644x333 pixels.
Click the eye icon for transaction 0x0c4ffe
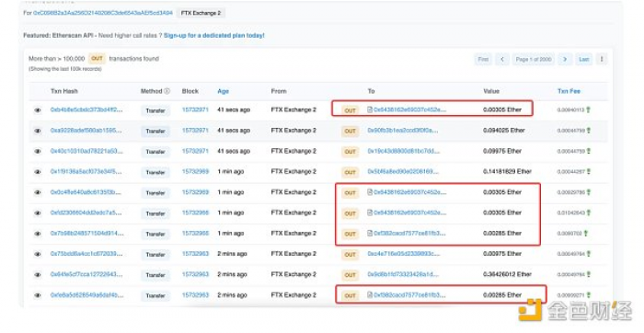[38, 192]
